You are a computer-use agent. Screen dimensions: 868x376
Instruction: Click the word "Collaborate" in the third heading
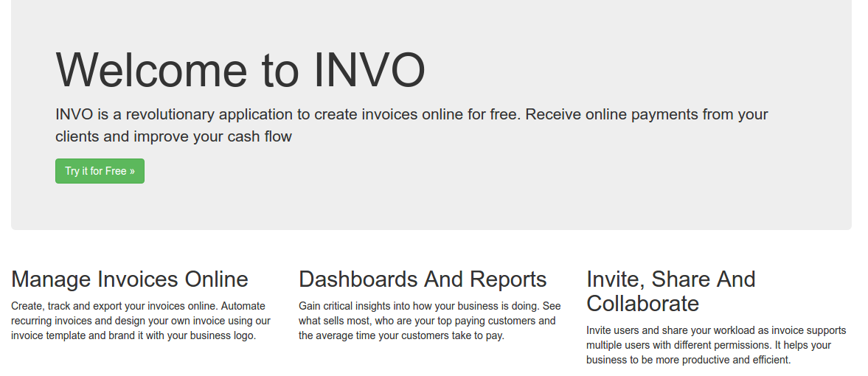tap(642, 304)
